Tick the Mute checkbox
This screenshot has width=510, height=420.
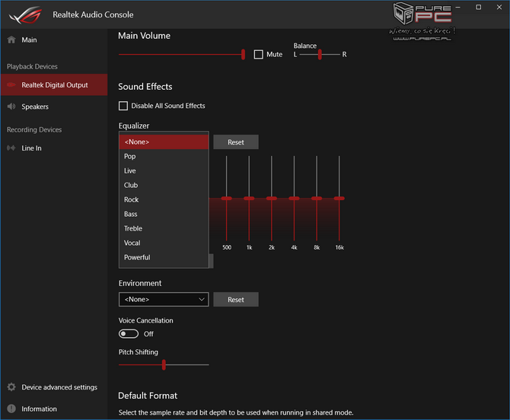(x=259, y=54)
